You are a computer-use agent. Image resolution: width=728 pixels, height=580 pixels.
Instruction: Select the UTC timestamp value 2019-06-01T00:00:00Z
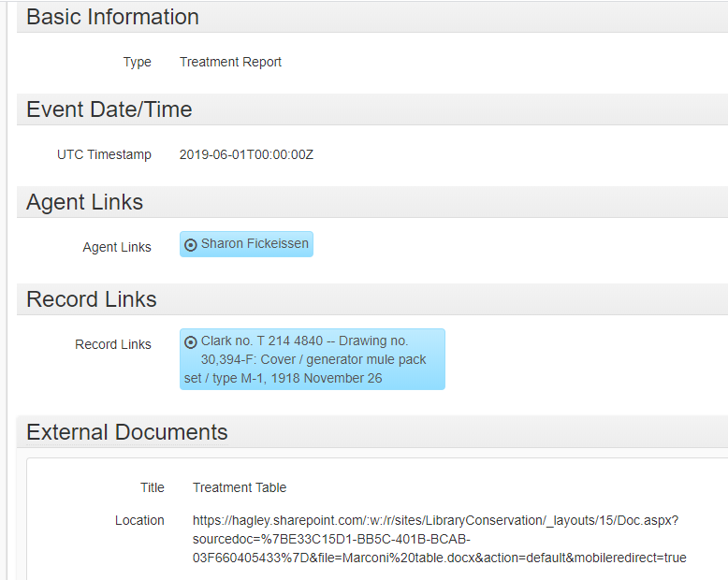[x=246, y=154]
